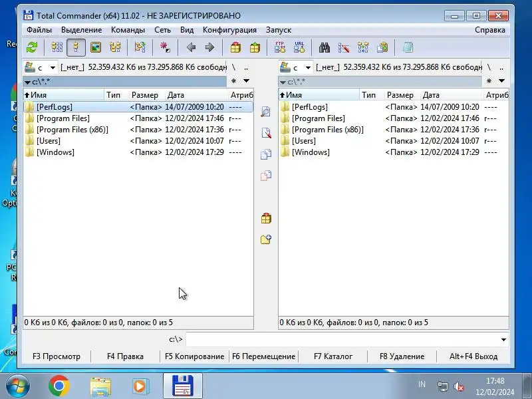Click the invert selection star icon
This screenshot has width=532, height=399.
(x=165, y=47)
